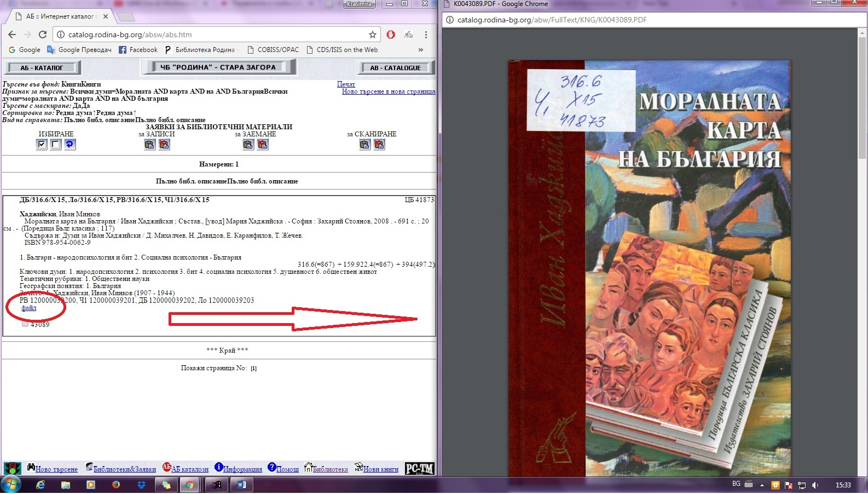The image size is (868, 494).
Task: Click the blue invert-selection arrow icon
Action: (x=70, y=145)
